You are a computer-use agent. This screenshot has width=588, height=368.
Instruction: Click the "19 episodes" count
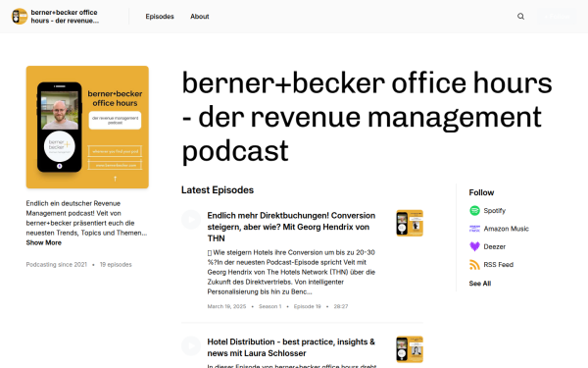(116, 265)
